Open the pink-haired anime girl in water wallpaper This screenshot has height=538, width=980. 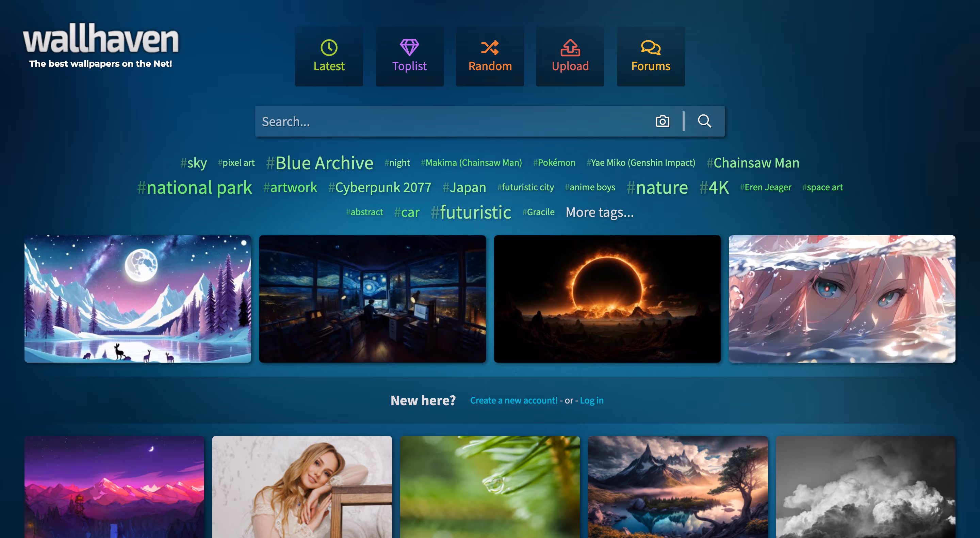tap(842, 299)
